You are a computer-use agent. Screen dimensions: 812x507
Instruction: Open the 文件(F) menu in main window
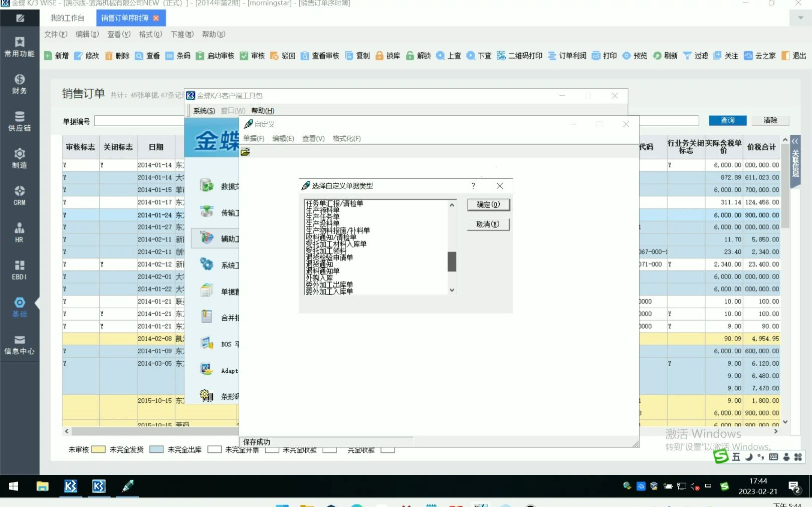coord(56,34)
